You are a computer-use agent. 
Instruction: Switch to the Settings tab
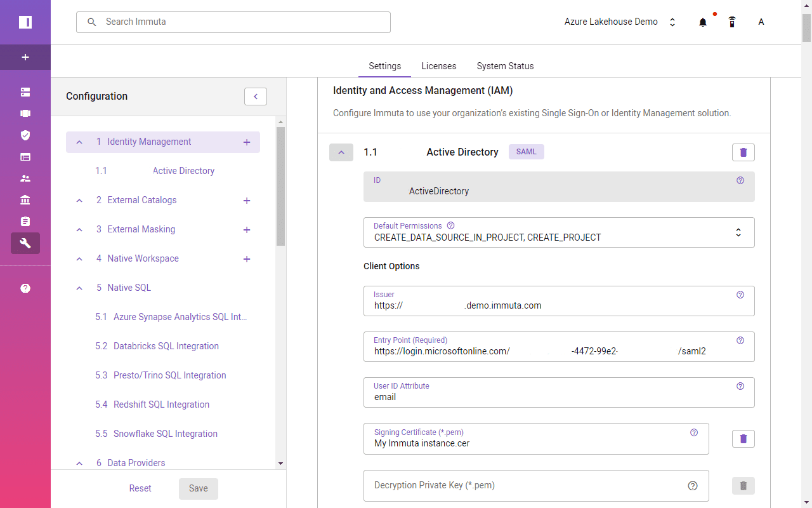pos(385,66)
